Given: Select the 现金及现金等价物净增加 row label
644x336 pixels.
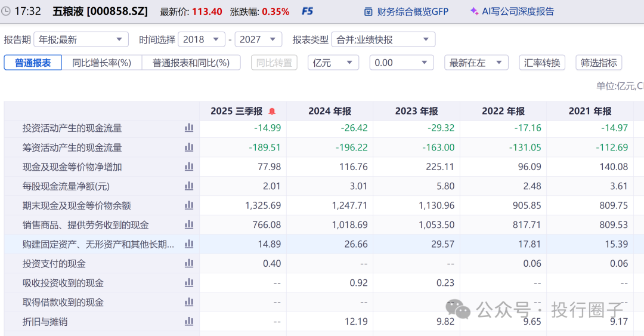Looking at the screenshot, I should [72, 167].
